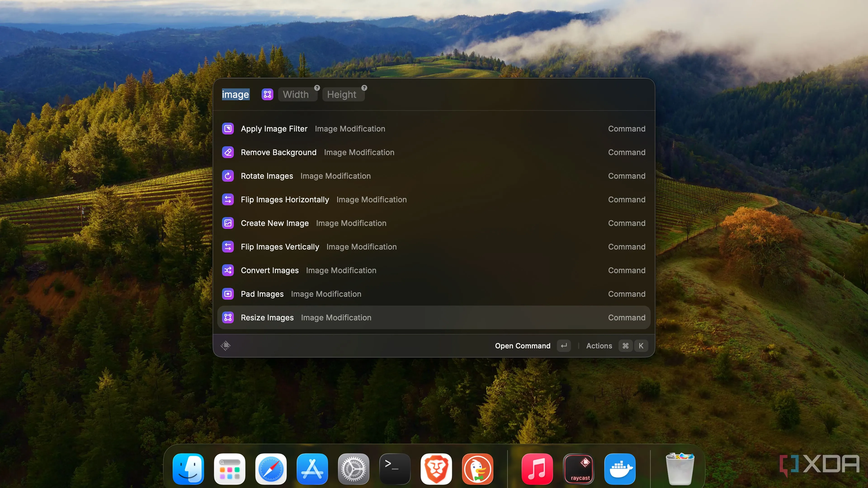Click the Convert Images shuffle icon
868x488 pixels.
[228, 270]
